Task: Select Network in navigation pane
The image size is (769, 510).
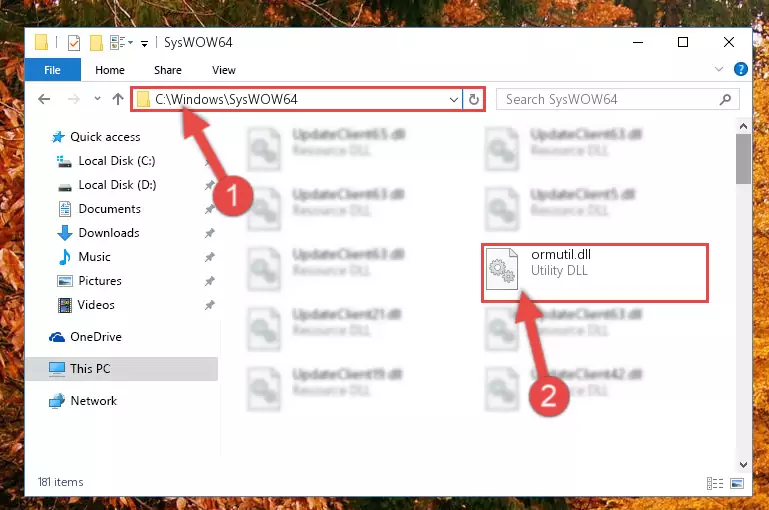Action: (x=94, y=401)
